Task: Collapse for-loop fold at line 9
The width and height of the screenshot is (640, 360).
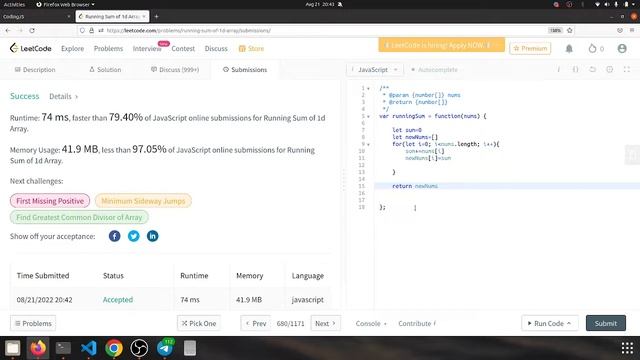Action: [368, 144]
